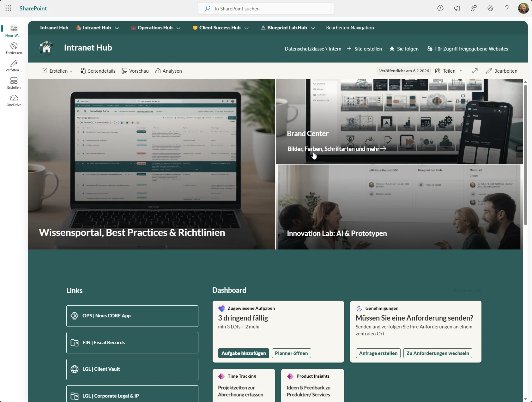Click Bearbeiten Navigation link
This screenshot has width=532, height=402.
point(350,28)
